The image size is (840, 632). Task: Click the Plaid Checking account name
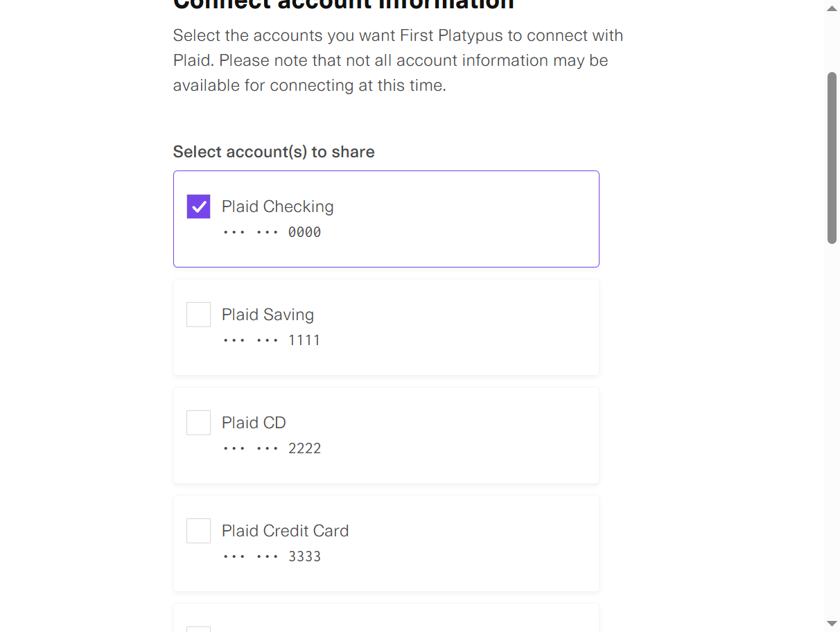[277, 207]
